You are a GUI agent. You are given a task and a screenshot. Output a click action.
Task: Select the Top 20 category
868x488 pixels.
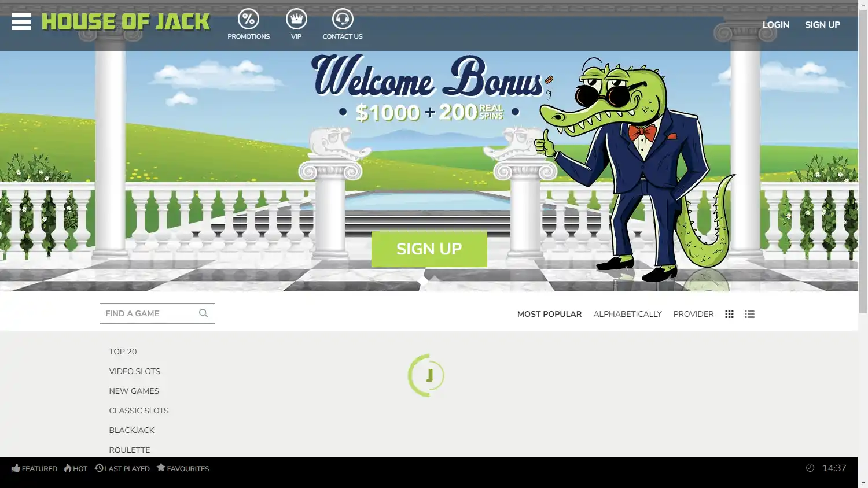point(123,352)
